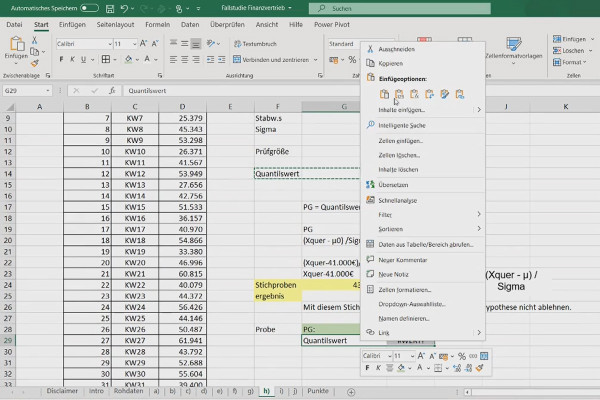Choose Kopieren from context menu

pyautogui.click(x=423, y=64)
